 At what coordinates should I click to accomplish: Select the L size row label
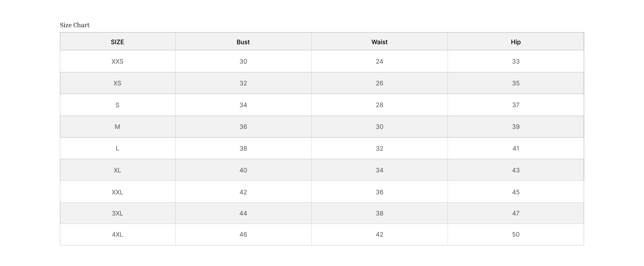pyautogui.click(x=117, y=148)
